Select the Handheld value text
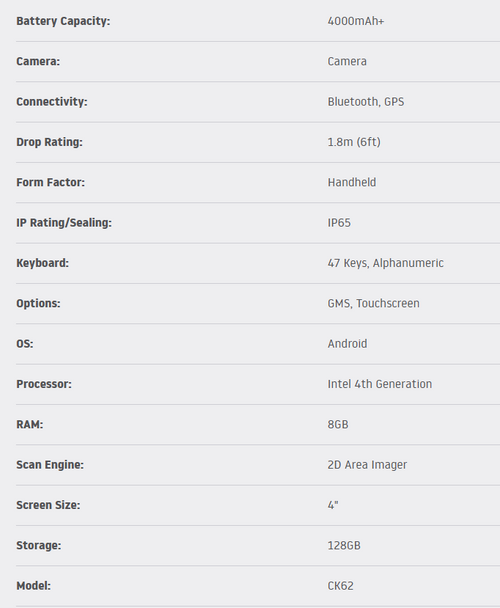The height and width of the screenshot is (608, 500). coord(352,183)
